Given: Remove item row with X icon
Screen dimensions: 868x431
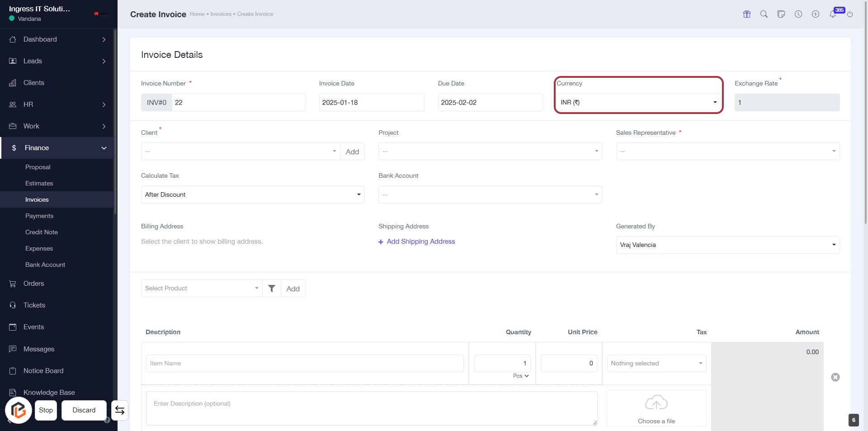Looking at the screenshot, I should [x=835, y=377].
